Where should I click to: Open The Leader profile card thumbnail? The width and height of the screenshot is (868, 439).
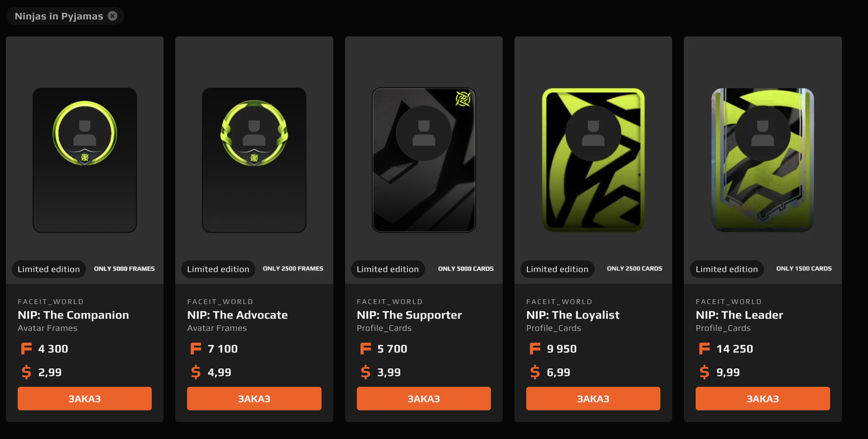[x=763, y=160]
